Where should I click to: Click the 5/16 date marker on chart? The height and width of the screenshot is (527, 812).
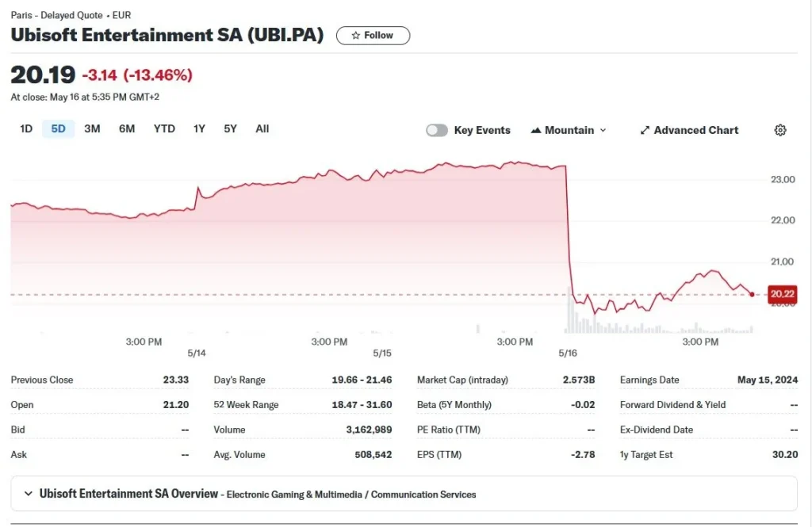568,353
